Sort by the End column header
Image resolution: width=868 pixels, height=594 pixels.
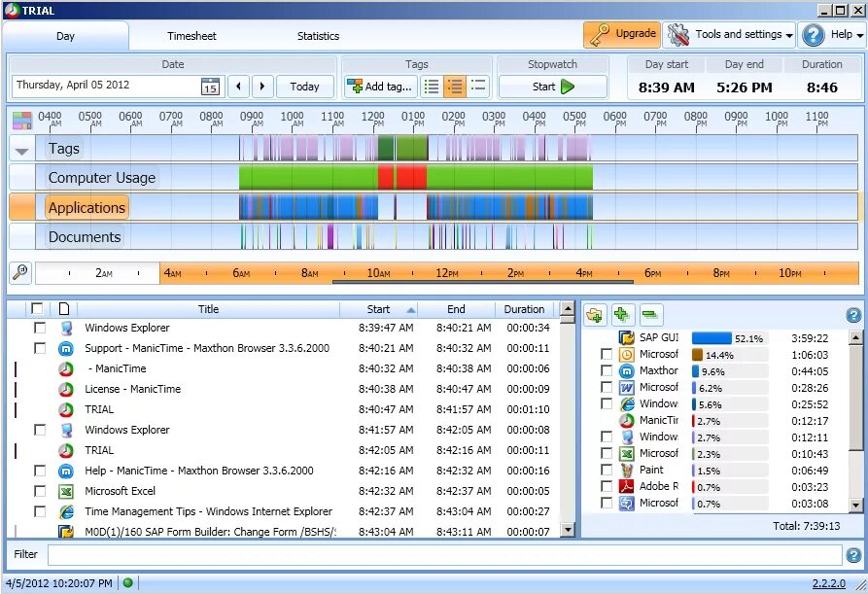coord(456,309)
